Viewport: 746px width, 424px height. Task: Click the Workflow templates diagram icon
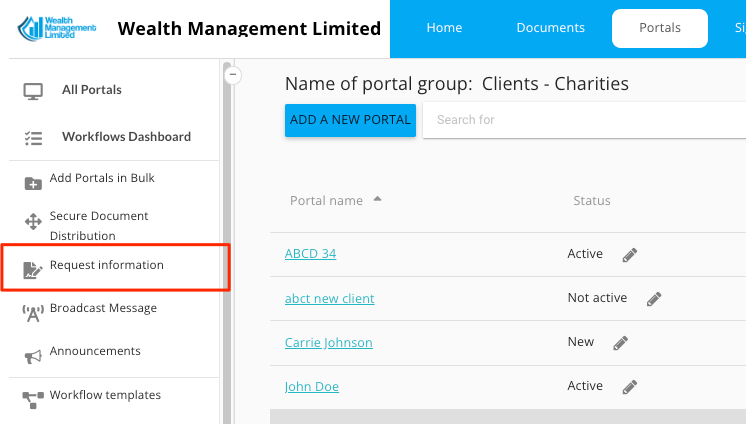33,399
